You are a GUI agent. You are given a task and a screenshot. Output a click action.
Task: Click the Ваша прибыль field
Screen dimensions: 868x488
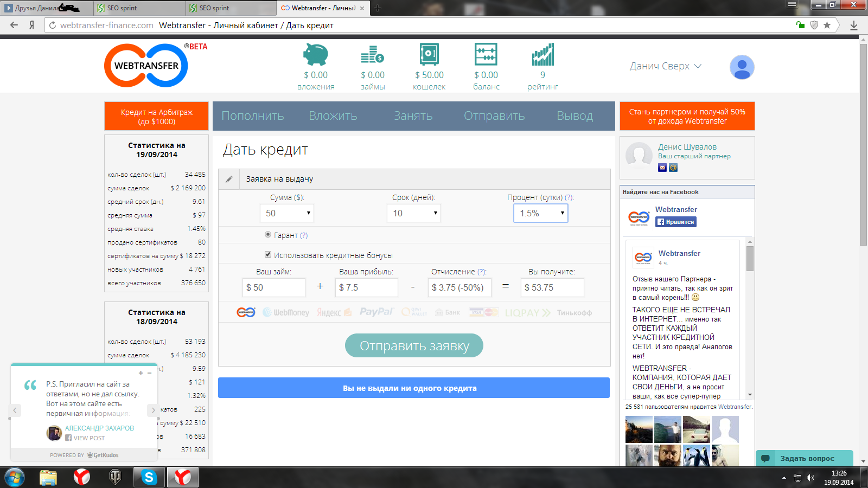pyautogui.click(x=367, y=287)
